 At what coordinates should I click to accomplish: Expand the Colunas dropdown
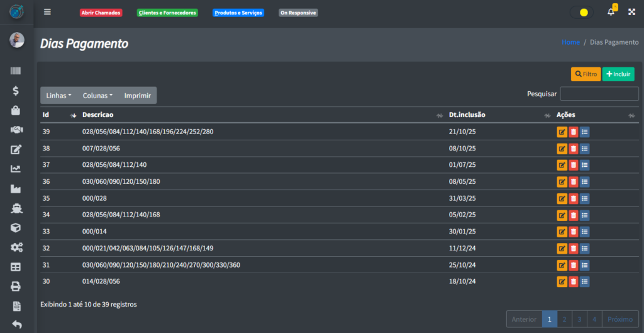coord(97,96)
